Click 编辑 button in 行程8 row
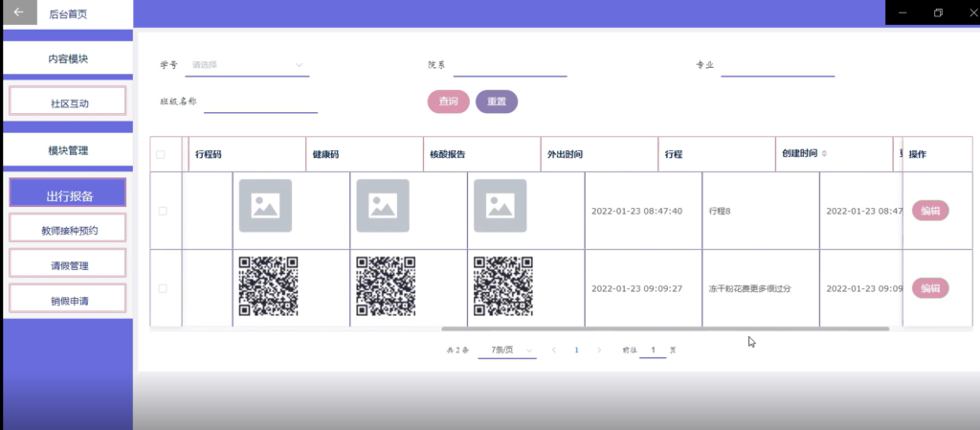Viewport: 980px width, 430px height. tap(930, 211)
